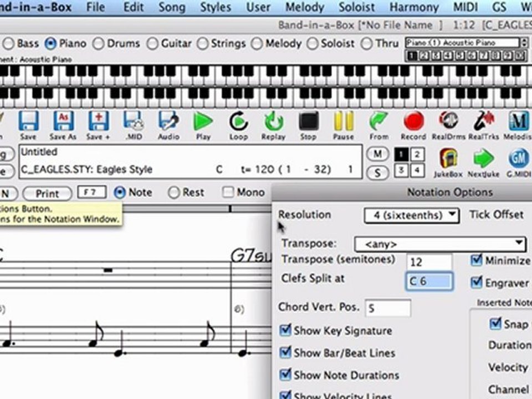
Task: Select the Bass instrument radio button
Action: click(8, 44)
